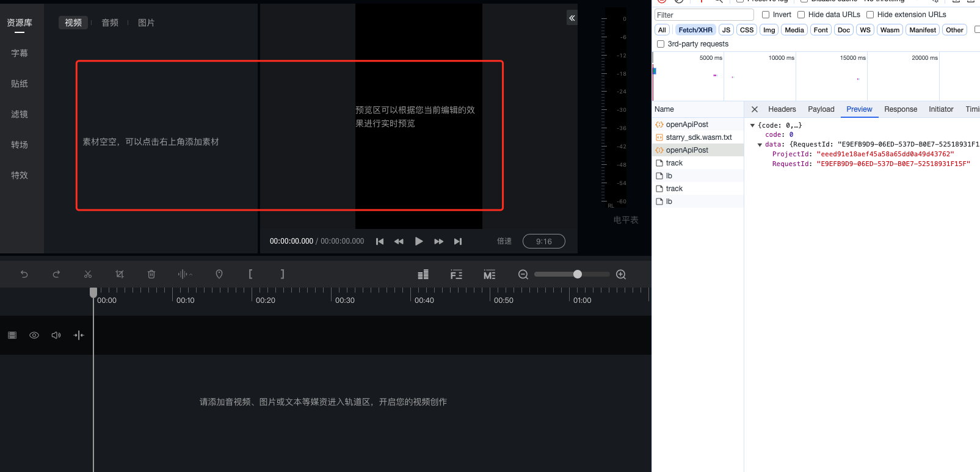The width and height of the screenshot is (980, 472).
Task: Open the 转场 transitions sidebar section
Action: (x=20, y=145)
